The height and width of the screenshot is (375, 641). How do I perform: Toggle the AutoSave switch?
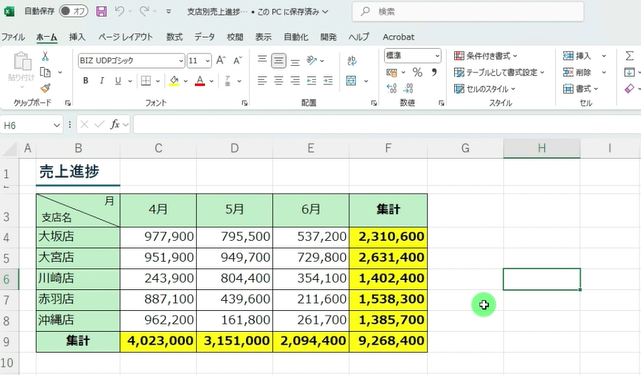[x=73, y=11]
